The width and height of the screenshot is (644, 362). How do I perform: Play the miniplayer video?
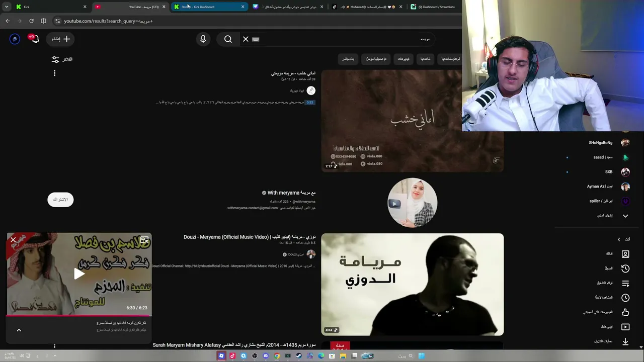pos(79,274)
